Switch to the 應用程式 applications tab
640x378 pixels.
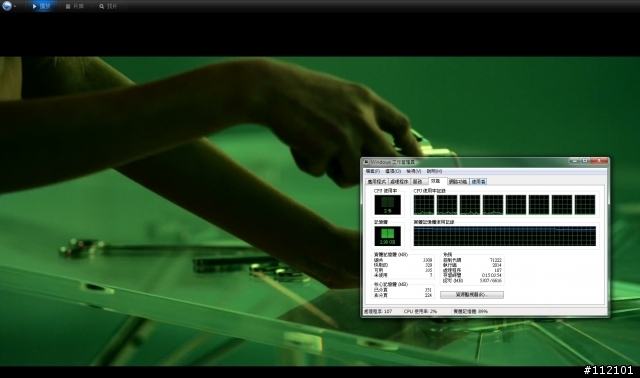pyautogui.click(x=376, y=182)
